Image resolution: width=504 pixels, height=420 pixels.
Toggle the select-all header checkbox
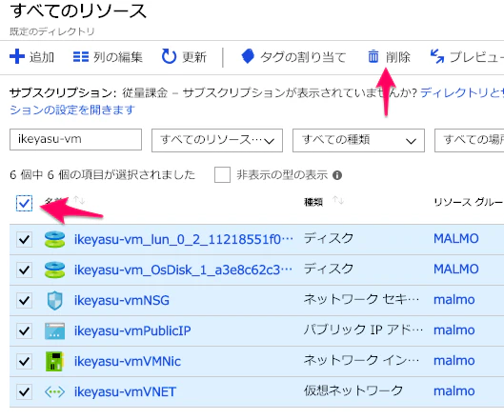click(x=24, y=203)
